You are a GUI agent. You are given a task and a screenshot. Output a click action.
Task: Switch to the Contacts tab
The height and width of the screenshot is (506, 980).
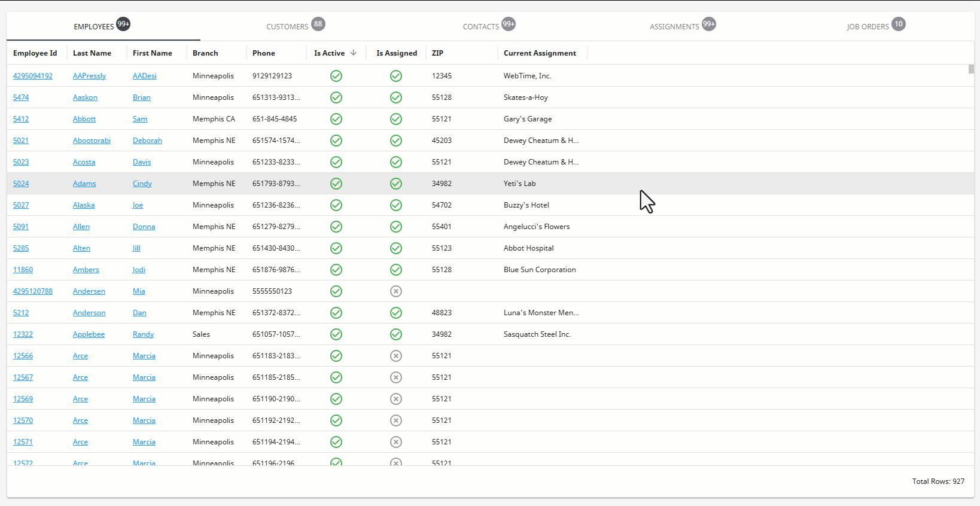(481, 27)
